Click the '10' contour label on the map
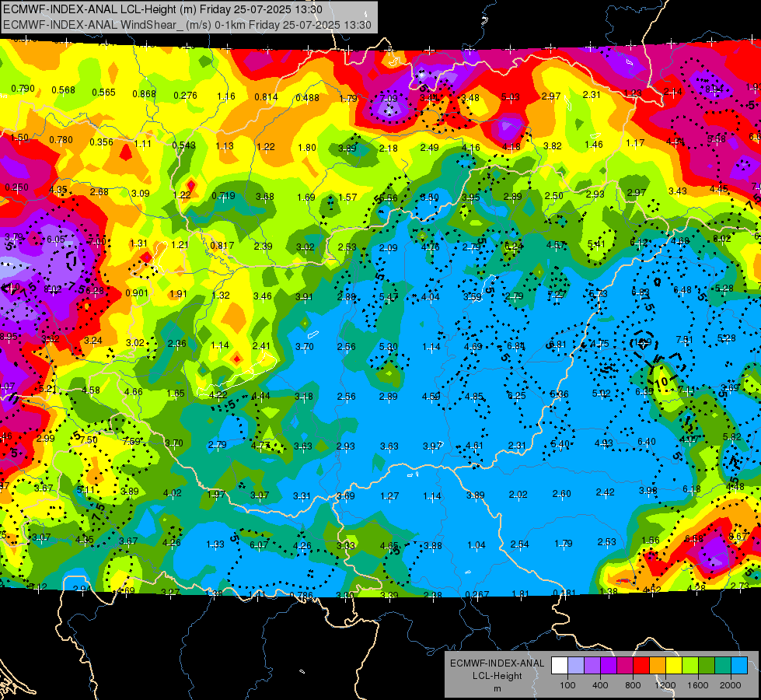 [662, 381]
